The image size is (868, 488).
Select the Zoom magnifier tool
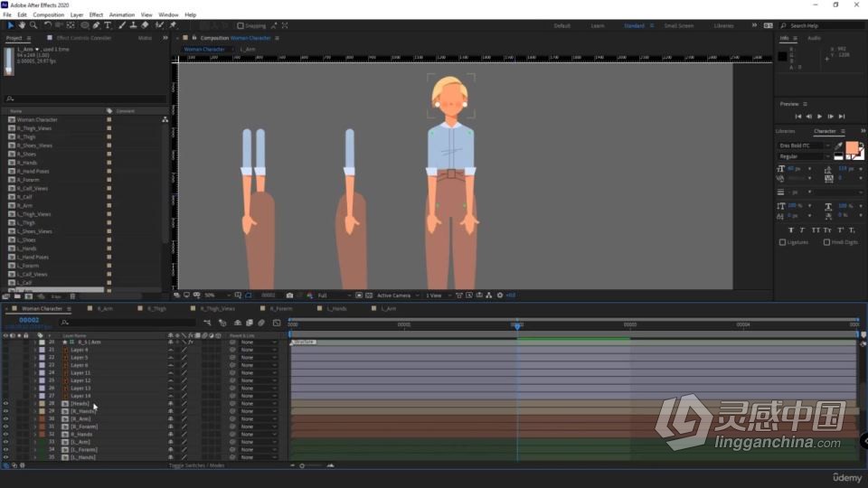coord(33,25)
